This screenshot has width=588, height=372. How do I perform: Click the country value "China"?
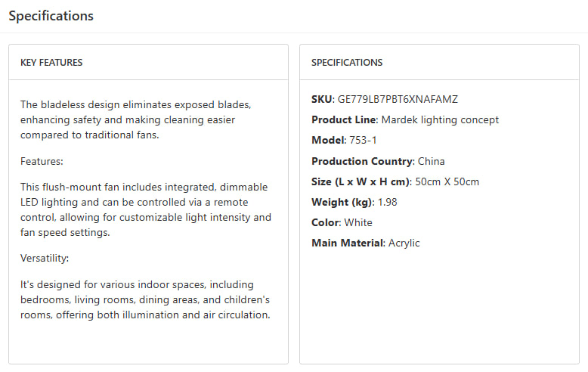431,161
